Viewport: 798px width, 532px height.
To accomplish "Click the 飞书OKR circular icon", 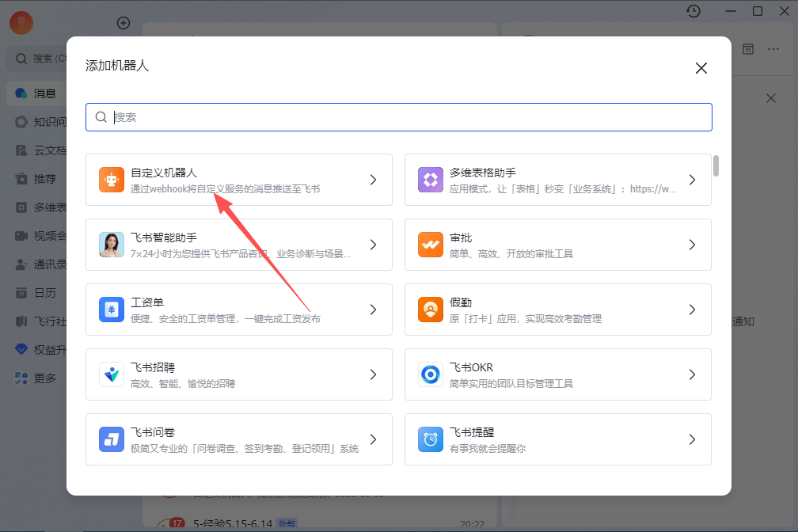I will pyautogui.click(x=431, y=374).
